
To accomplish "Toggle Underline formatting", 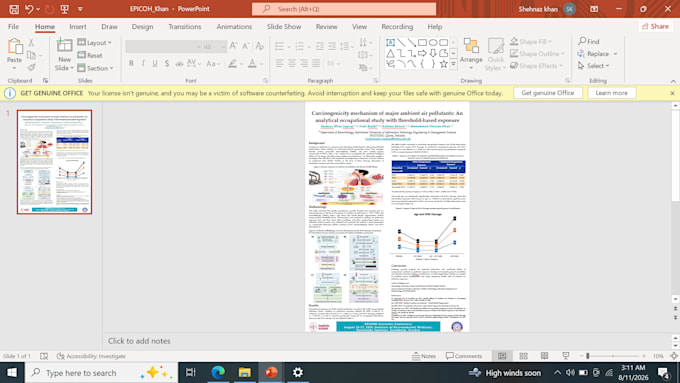I will tap(155, 64).
